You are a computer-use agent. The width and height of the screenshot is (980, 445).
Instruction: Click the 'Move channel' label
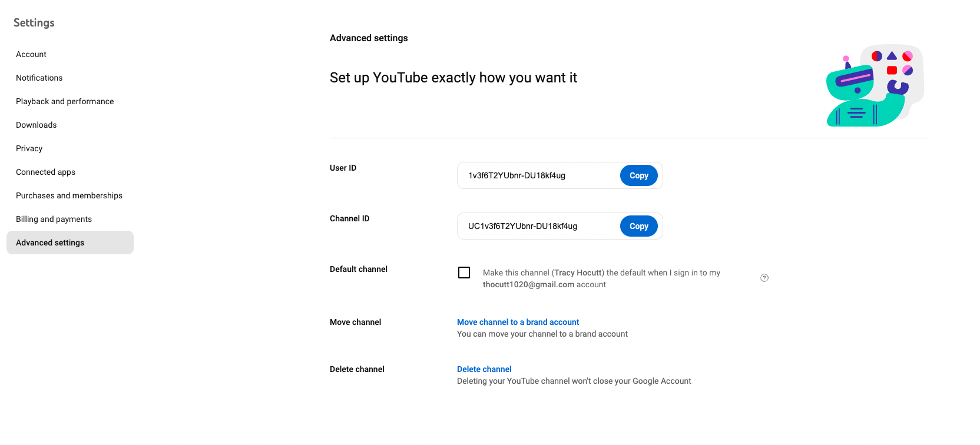356,322
